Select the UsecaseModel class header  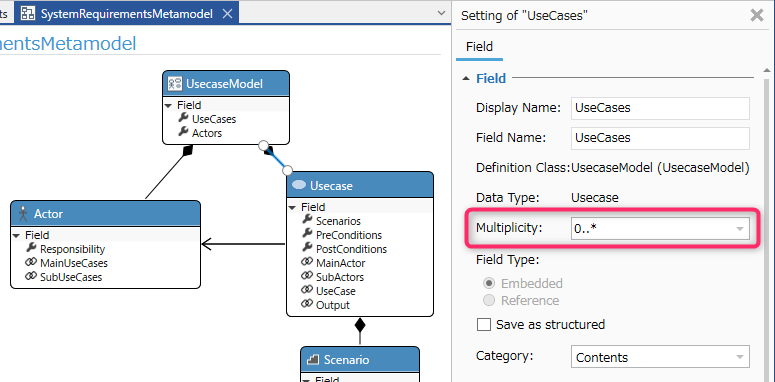click(226, 84)
